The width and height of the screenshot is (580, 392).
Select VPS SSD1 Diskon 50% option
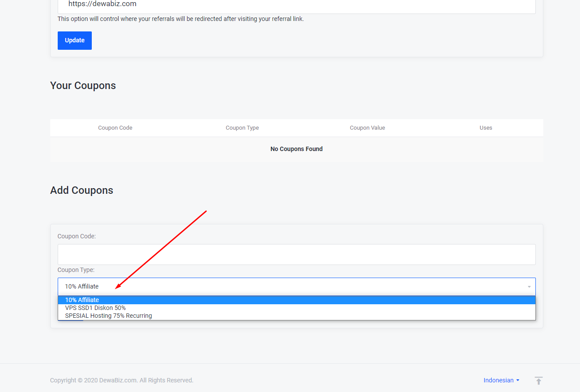click(x=95, y=308)
